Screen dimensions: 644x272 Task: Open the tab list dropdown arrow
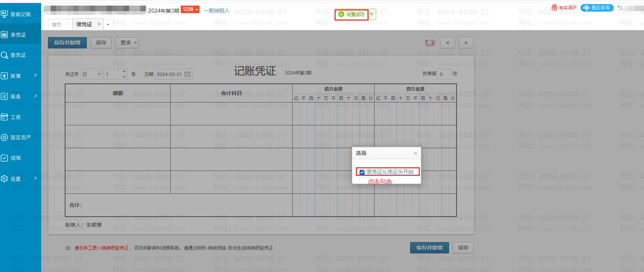click(x=108, y=25)
